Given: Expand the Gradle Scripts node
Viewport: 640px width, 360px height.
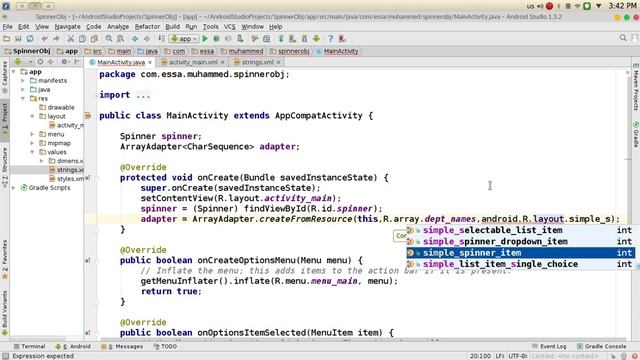Looking at the screenshot, I should click(14, 188).
